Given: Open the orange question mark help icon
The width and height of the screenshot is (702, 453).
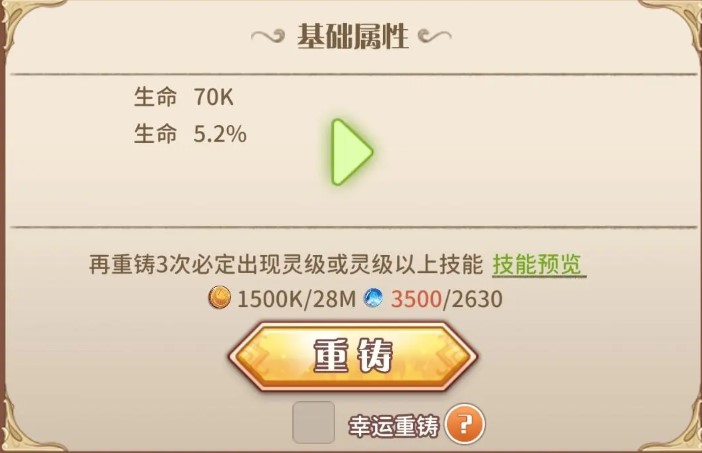Looking at the screenshot, I should point(465,423).
